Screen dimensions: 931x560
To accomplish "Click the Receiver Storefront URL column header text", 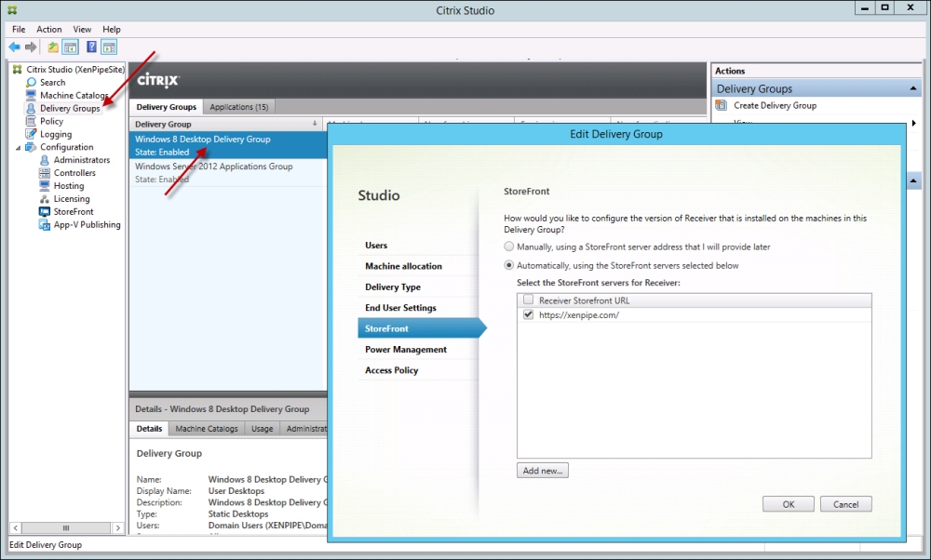I will [x=585, y=300].
